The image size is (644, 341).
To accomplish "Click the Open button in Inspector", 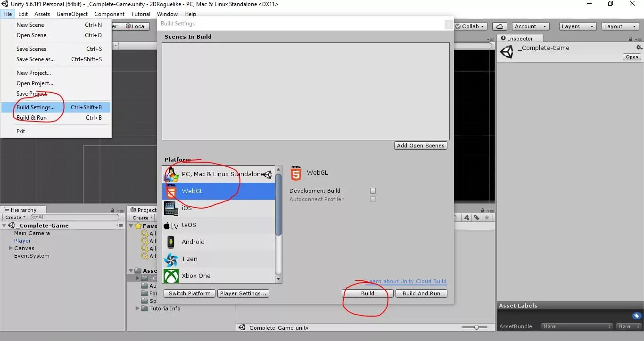I will (632, 57).
